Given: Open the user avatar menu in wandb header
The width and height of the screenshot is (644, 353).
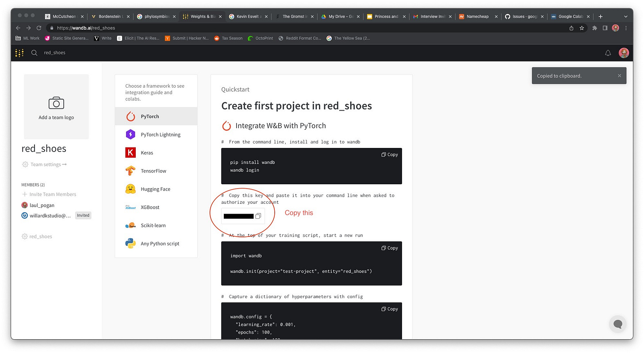Looking at the screenshot, I should [x=624, y=53].
